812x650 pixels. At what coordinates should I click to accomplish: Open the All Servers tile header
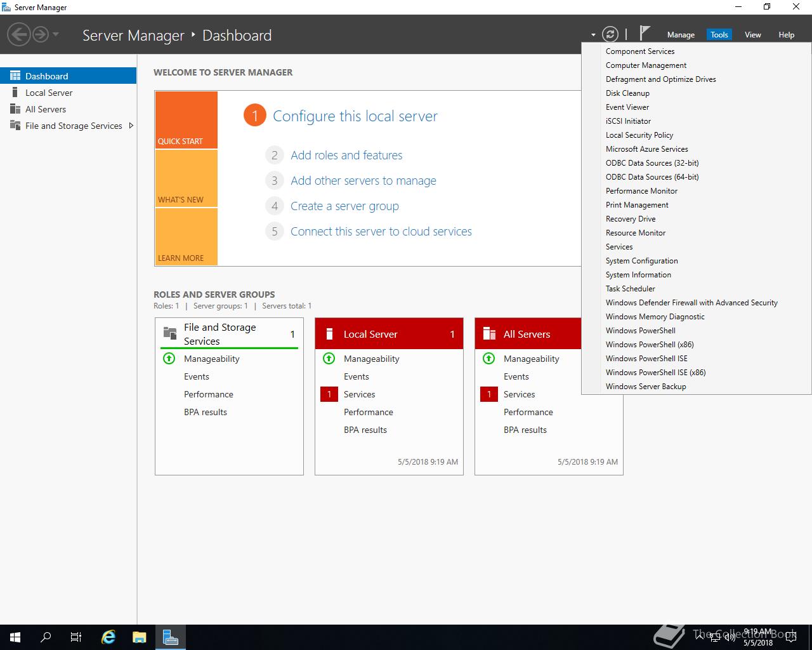click(528, 334)
